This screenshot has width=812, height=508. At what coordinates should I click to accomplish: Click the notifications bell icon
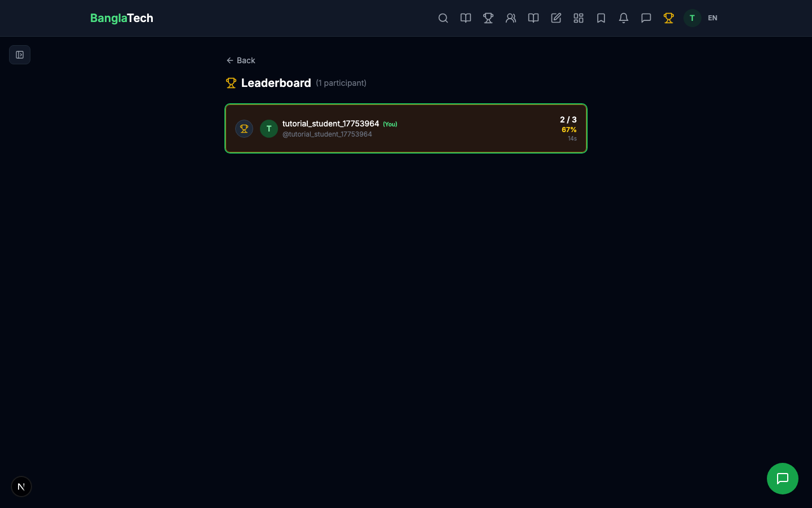[x=624, y=18]
